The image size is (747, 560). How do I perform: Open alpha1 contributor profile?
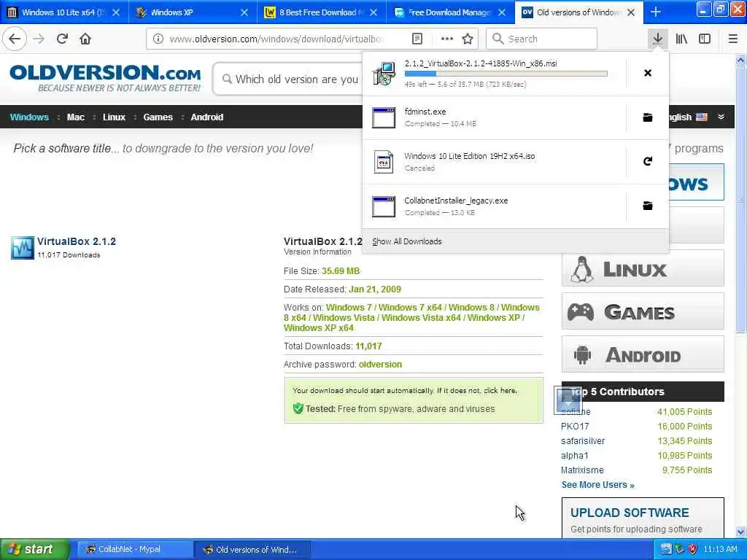pyautogui.click(x=575, y=455)
